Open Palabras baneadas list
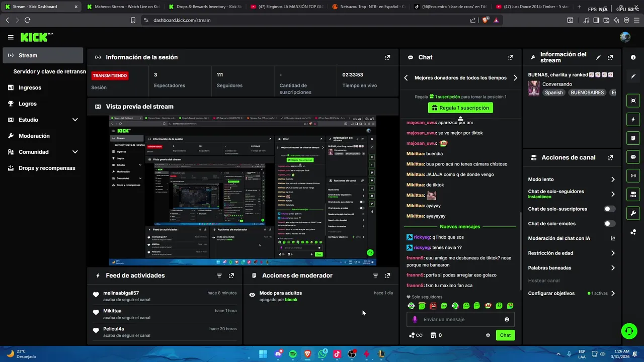The width and height of the screenshot is (644, 362). [572, 268]
